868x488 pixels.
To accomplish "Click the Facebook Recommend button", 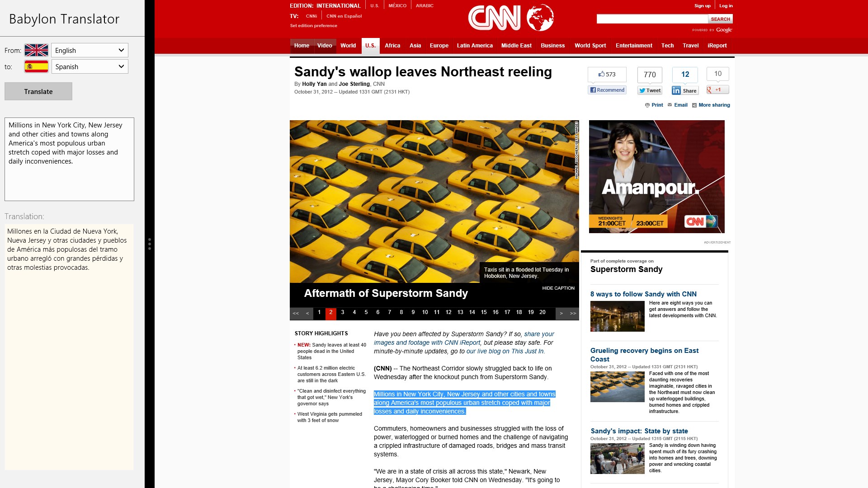I will (x=607, y=90).
